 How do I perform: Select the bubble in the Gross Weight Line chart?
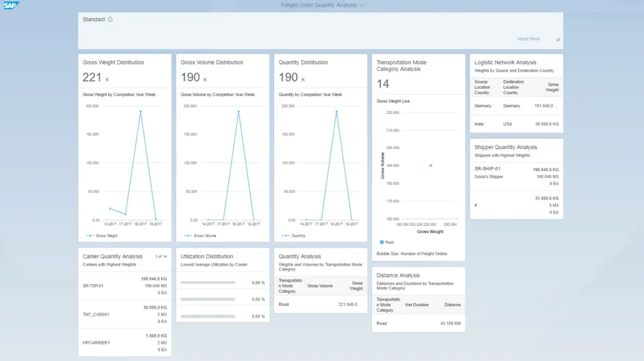point(431,166)
